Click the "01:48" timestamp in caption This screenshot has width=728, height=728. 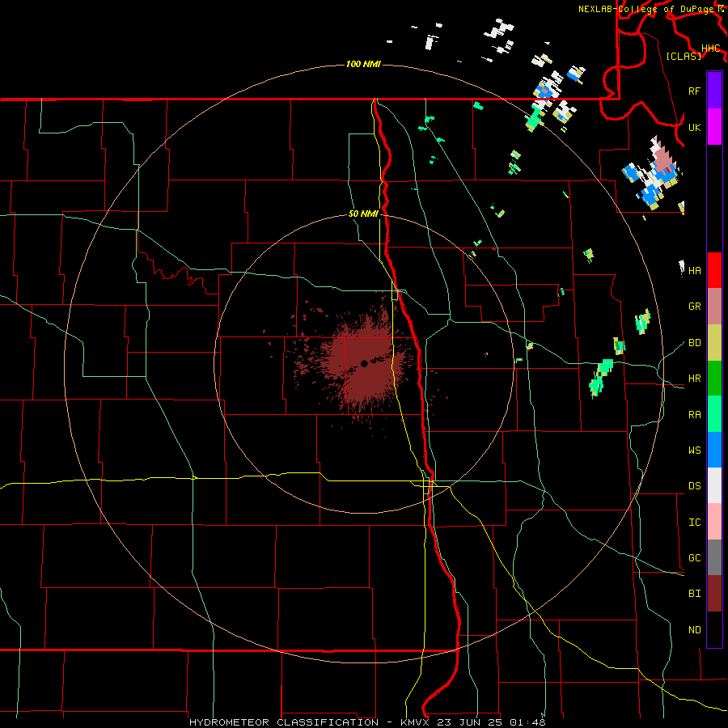pyautogui.click(x=527, y=722)
